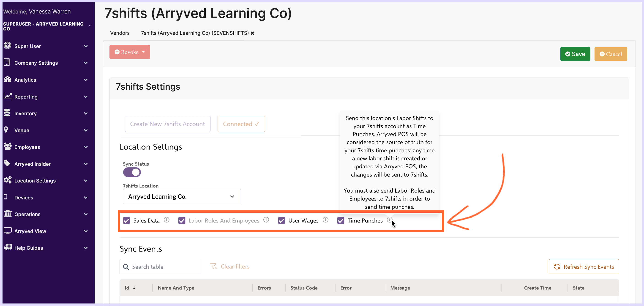Open the Revoke dropdown button
The height and width of the screenshot is (306, 644).
click(130, 52)
